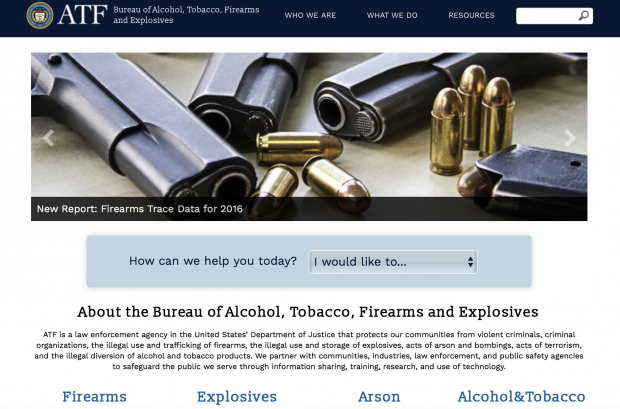Open the Firearms Trace Data 2016 report
620x409 pixels.
(140, 209)
